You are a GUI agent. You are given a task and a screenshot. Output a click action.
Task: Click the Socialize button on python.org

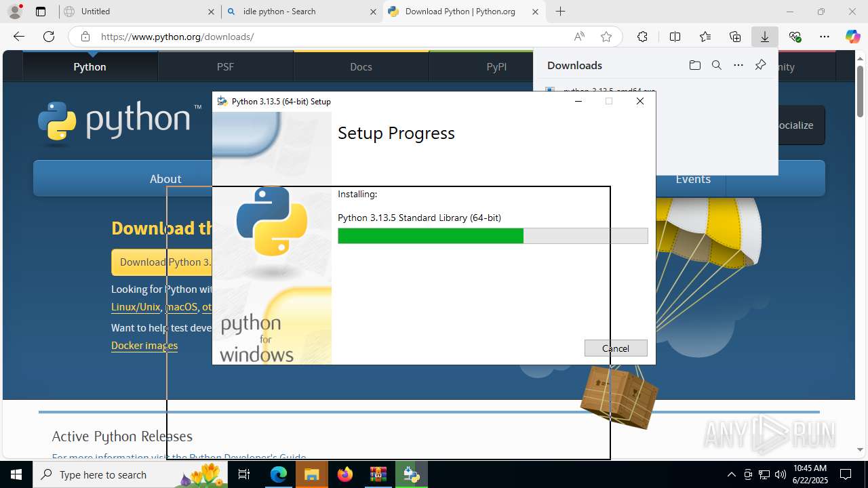[x=802, y=125]
